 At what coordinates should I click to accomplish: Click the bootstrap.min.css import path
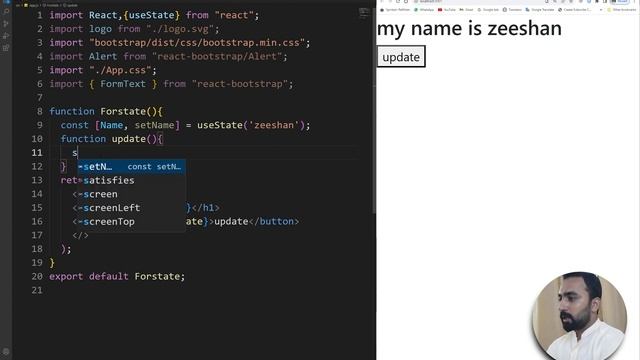[x=197, y=43]
